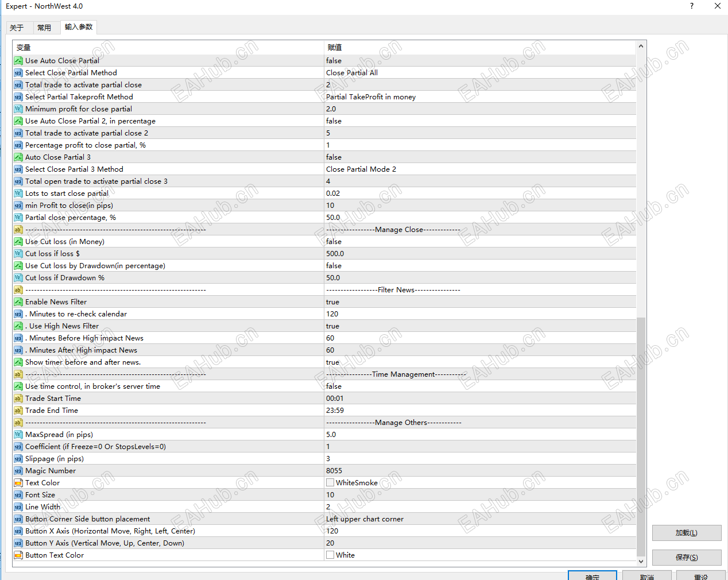Screen dimensions: 728x580
Task: Click the icon beside Font Size
Action: point(18,494)
